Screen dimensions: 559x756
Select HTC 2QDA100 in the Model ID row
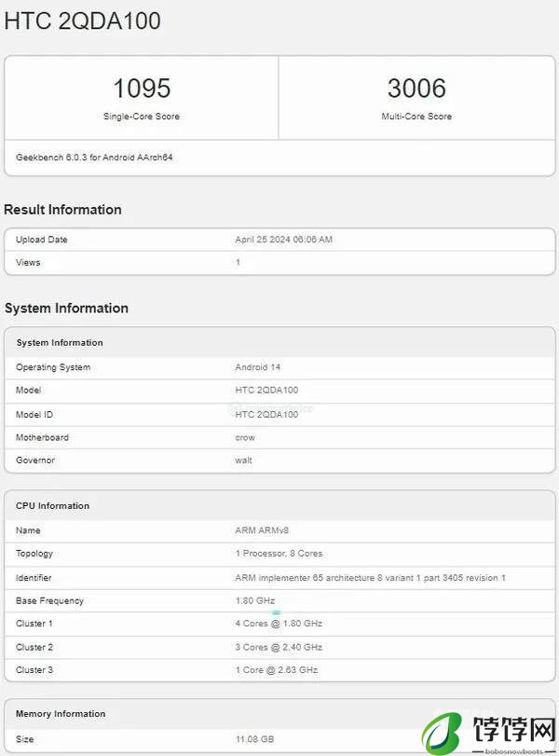pos(266,415)
